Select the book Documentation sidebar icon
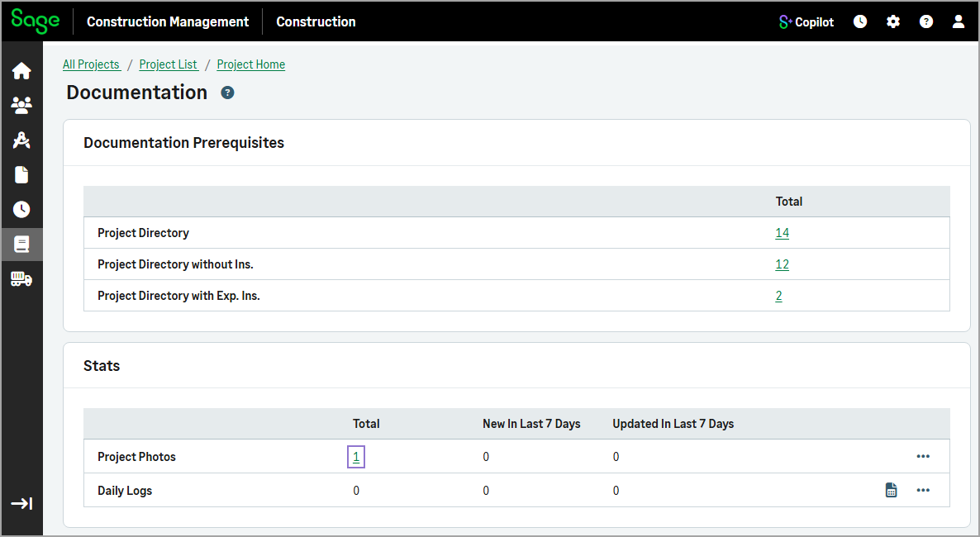This screenshot has height=537, width=980. (21, 245)
